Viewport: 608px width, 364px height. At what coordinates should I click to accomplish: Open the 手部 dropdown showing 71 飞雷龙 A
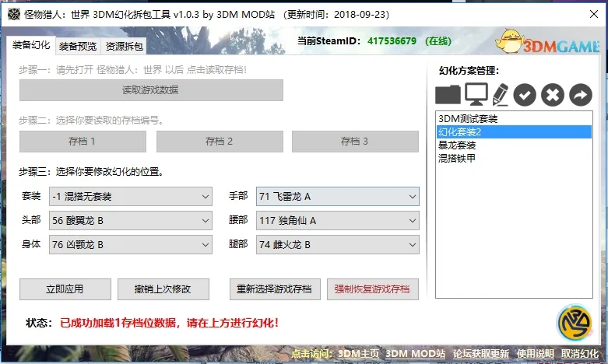point(337,196)
